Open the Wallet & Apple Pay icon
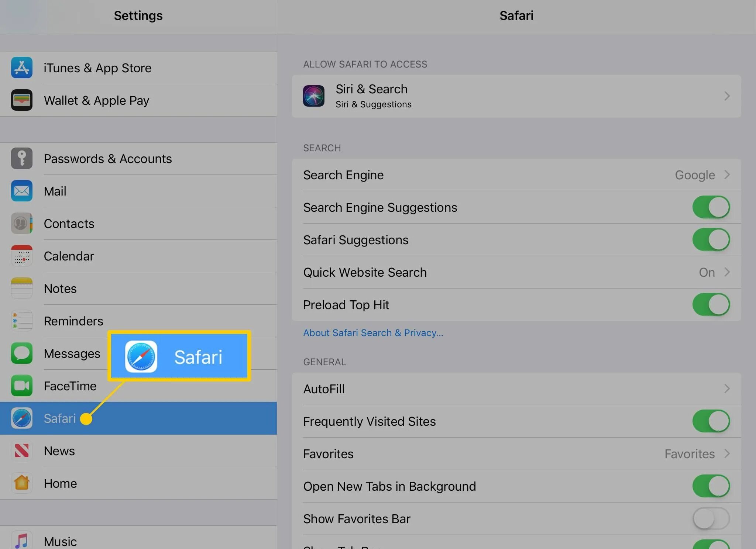The width and height of the screenshot is (756, 549). click(22, 100)
